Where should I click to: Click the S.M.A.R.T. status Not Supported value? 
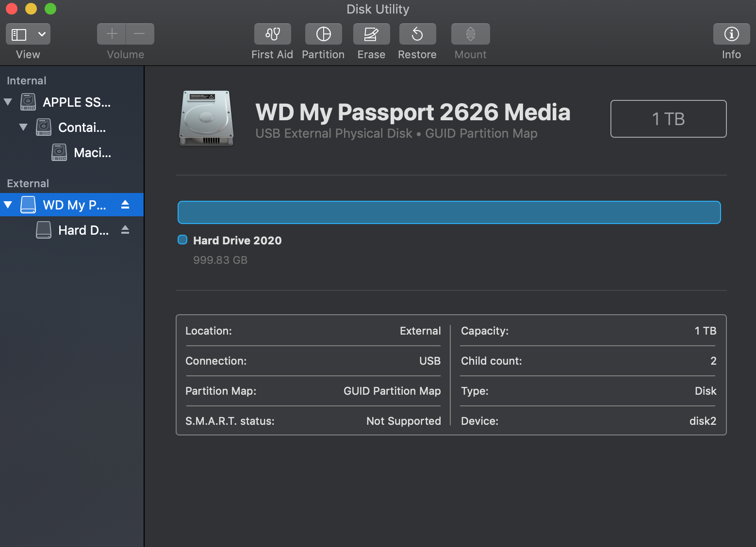point(404,421)
